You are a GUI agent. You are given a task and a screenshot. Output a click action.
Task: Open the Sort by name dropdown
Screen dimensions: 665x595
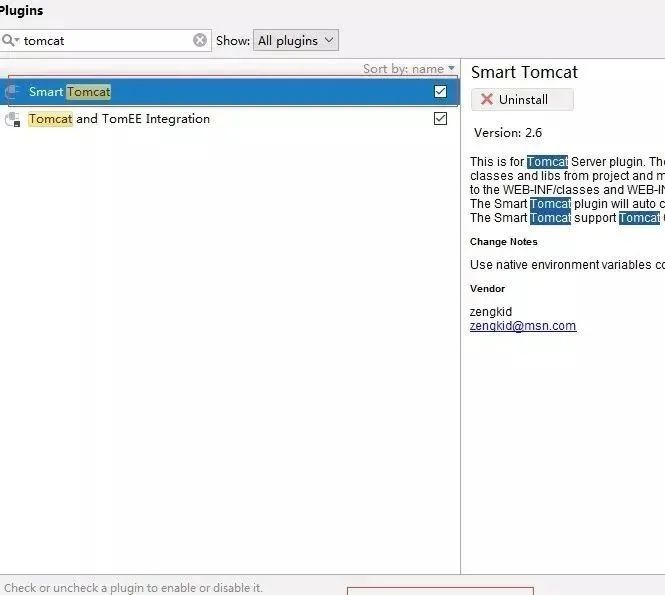[408, 69]
